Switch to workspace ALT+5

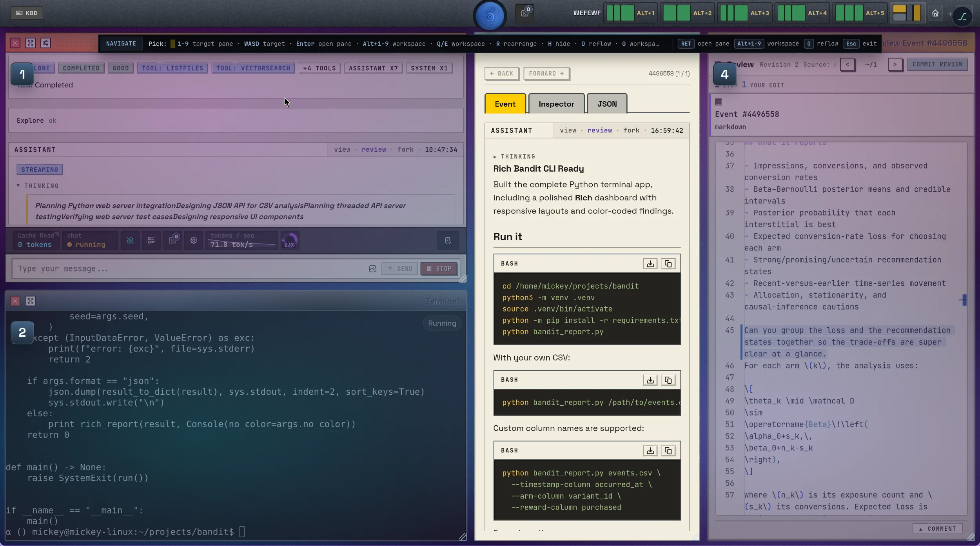coord(860,13)
